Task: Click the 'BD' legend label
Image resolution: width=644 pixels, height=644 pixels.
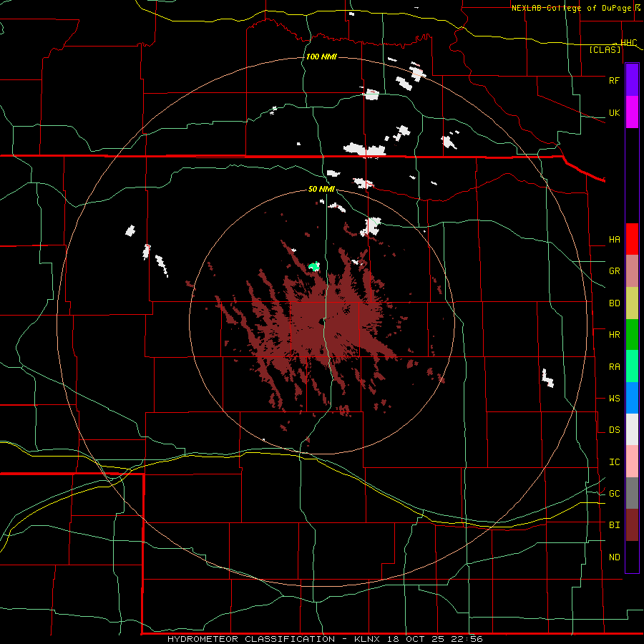Action: 614,303
